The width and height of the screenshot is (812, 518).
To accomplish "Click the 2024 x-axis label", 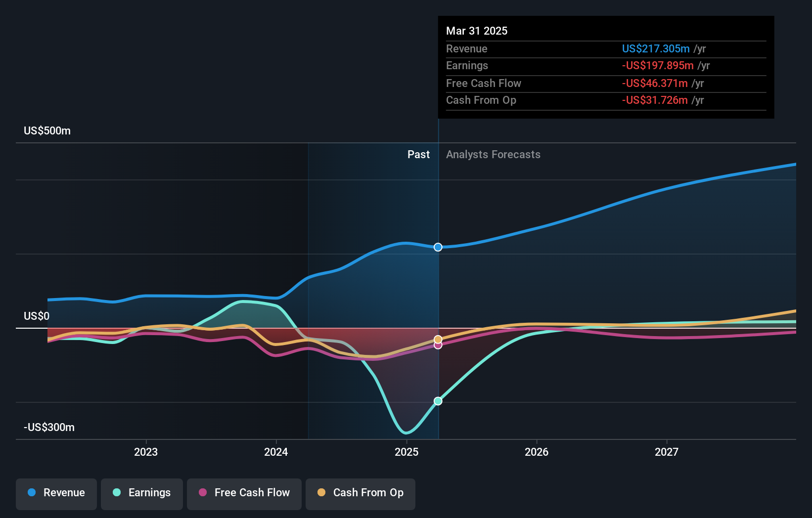I will point(276,452).
